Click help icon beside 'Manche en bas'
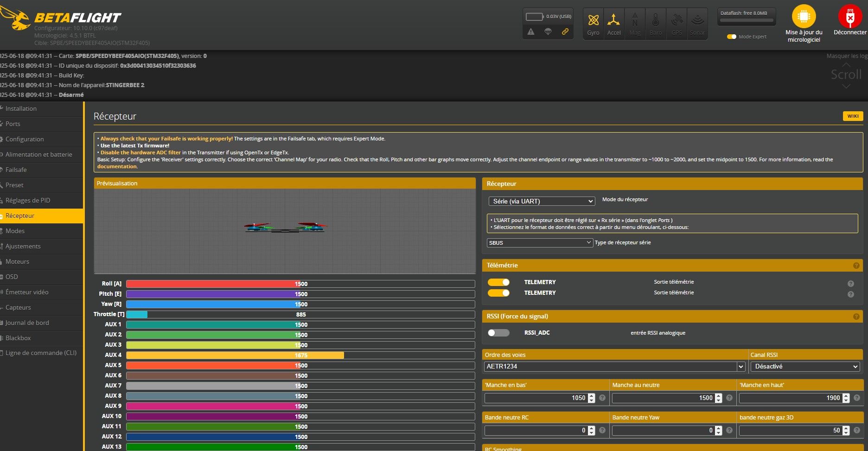Viewport: 868px width, 451px height. pyautogui.click(x=602, y=398)
